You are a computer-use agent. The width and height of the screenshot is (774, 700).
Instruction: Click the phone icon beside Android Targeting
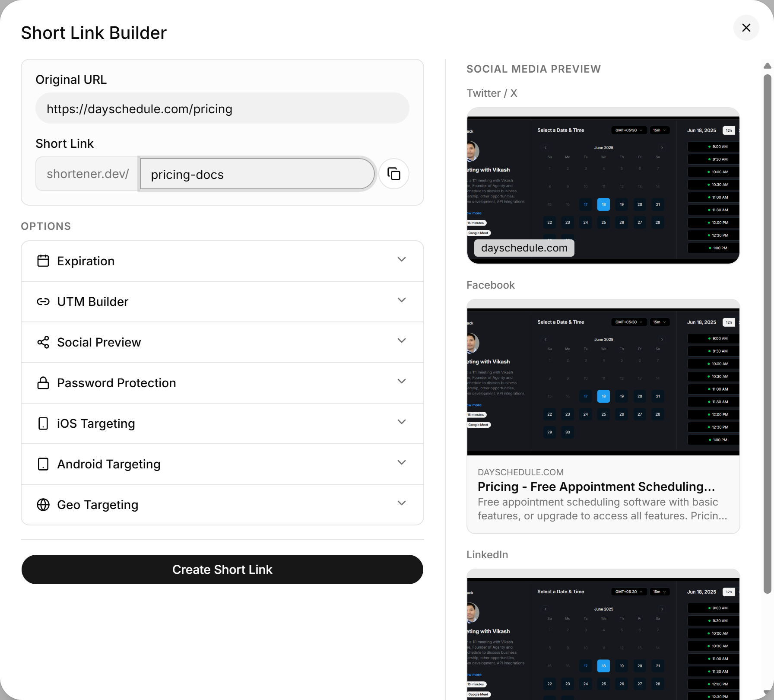[x=43, y=464]
